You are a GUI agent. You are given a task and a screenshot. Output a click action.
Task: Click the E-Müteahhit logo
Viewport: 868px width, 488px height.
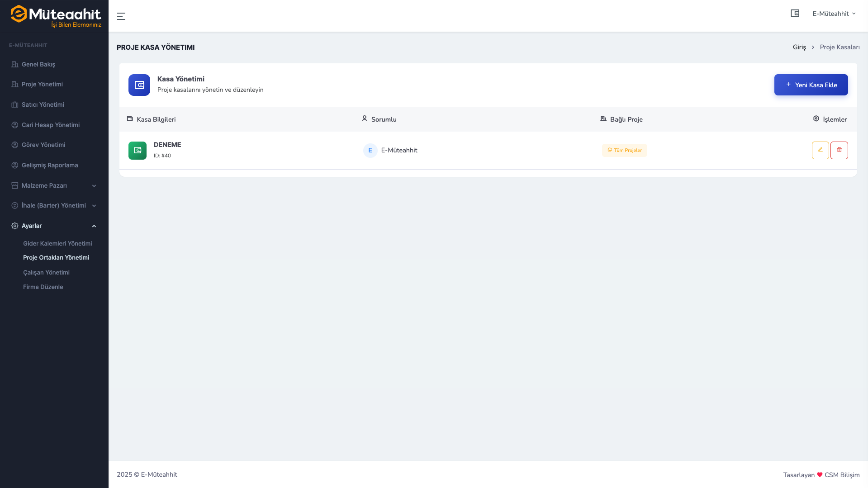56,16
